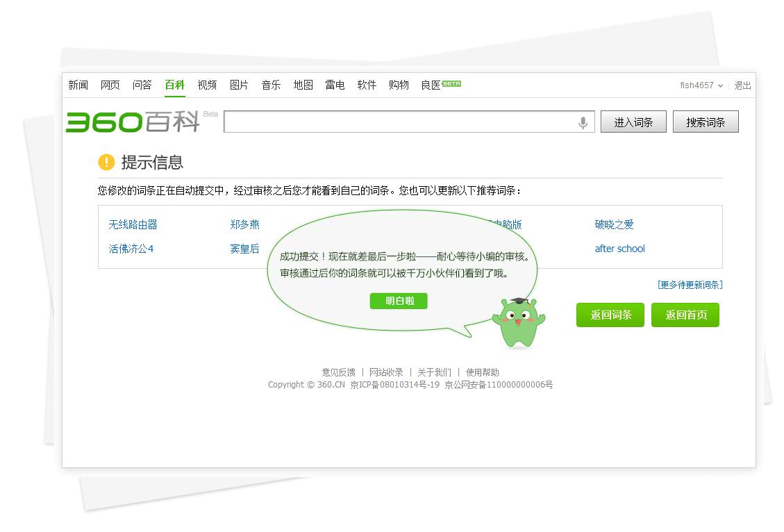Go to the 问答 tab
784x532 pixels.
click(x=142, y=85)
